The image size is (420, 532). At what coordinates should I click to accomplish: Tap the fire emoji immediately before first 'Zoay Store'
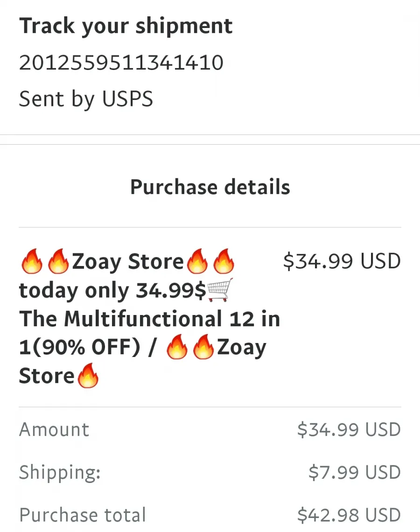click(x=58, y=261)
